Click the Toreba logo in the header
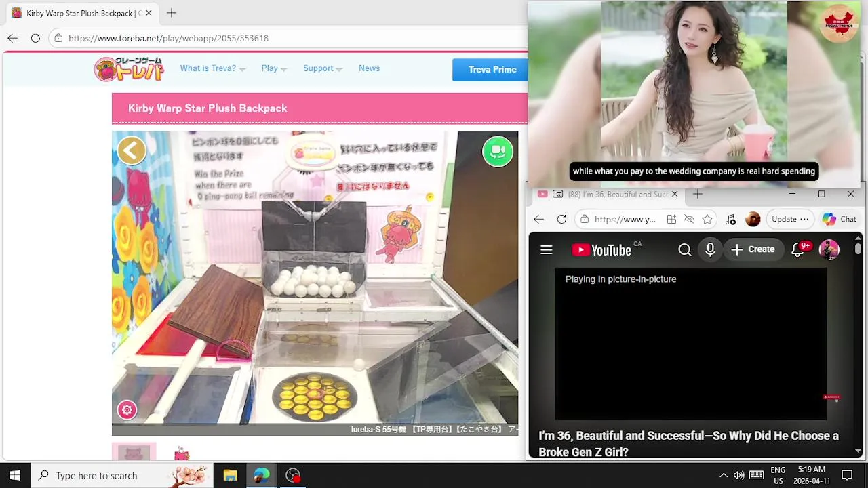Image resolution: width=868 pixels, height=488 pixels. pos(129,69)
